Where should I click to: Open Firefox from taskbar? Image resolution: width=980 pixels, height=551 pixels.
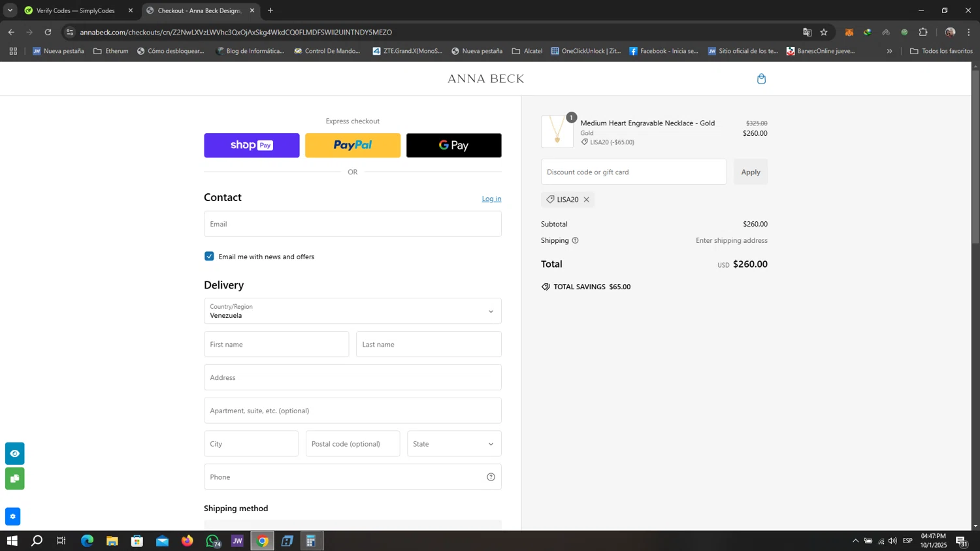pyautogui.click(x=188, y=541)
